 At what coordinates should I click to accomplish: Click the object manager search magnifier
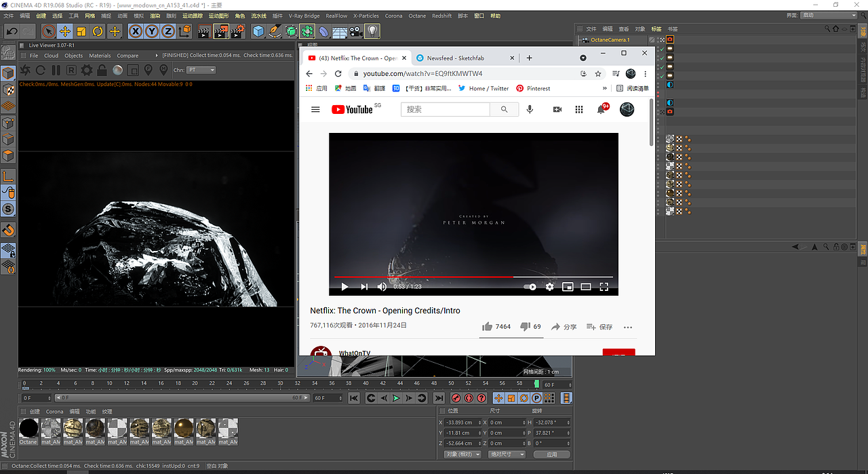click(829, 29)
